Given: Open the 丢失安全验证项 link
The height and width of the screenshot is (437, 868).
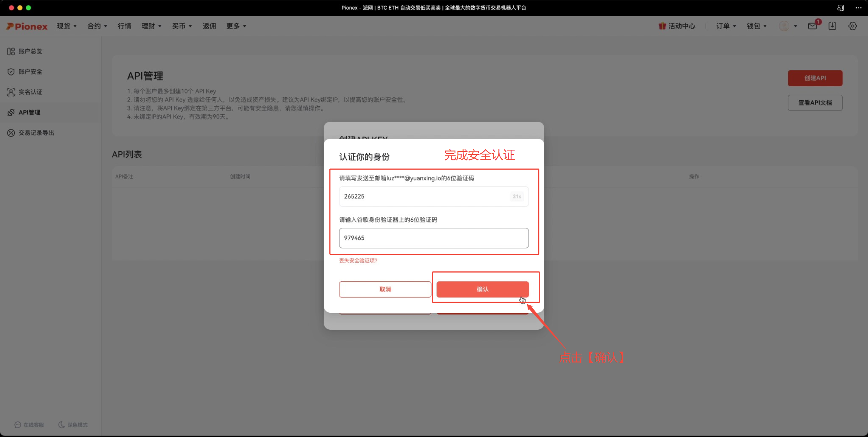Looking at the screenshot, I should click(x=358, y=260).
